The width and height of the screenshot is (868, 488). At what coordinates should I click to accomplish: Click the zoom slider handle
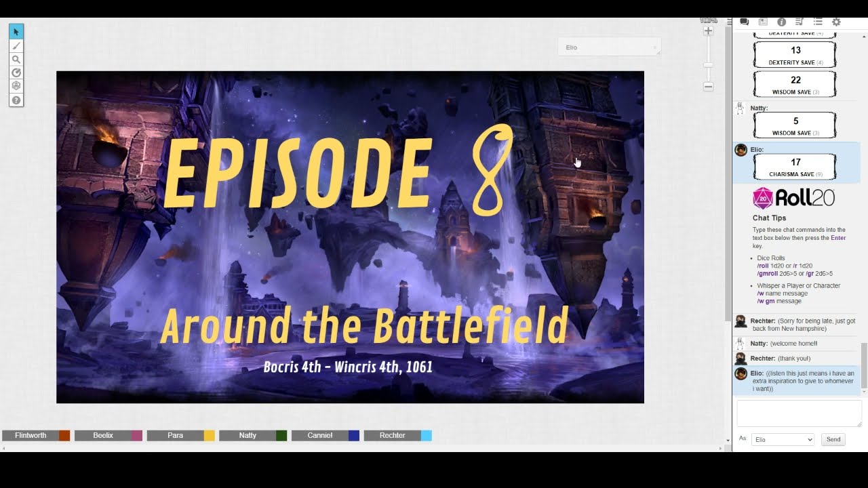[708, 64]
